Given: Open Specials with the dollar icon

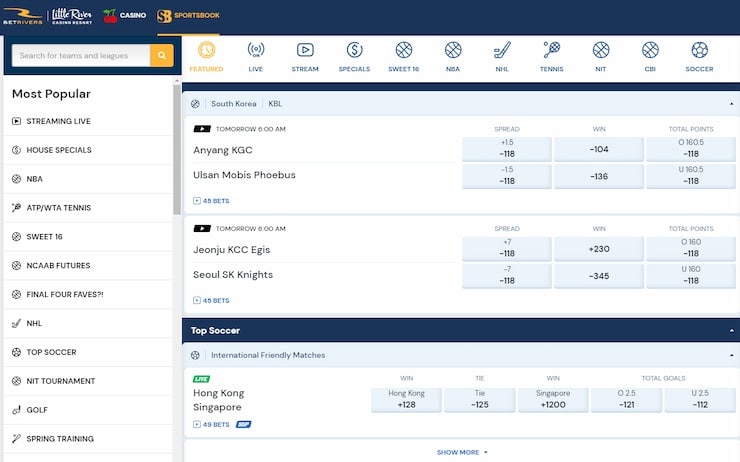Looking at the screenshot, I should (x=354, y=56).
